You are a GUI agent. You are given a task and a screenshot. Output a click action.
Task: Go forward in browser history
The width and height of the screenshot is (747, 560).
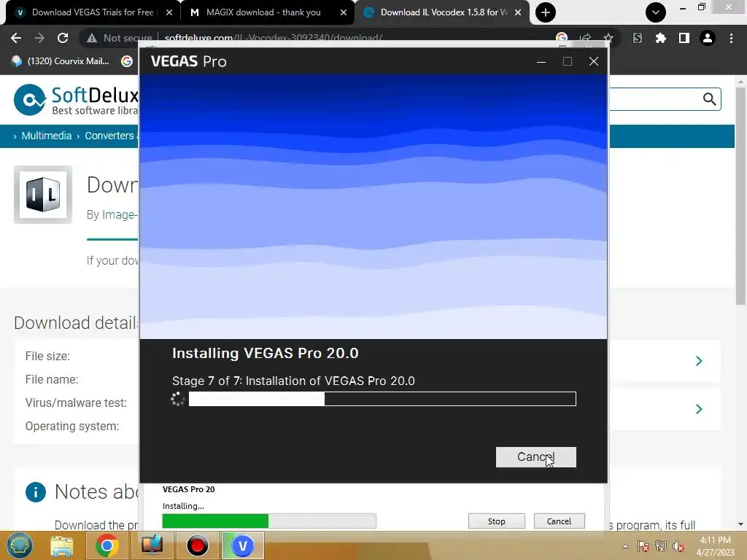point(39,38)
